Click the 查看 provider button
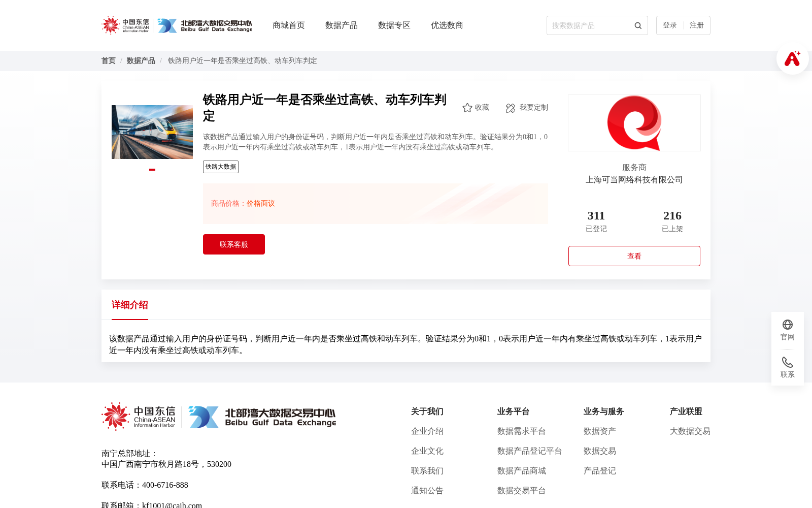Screen dimensions: 812x508 point(634,256)
